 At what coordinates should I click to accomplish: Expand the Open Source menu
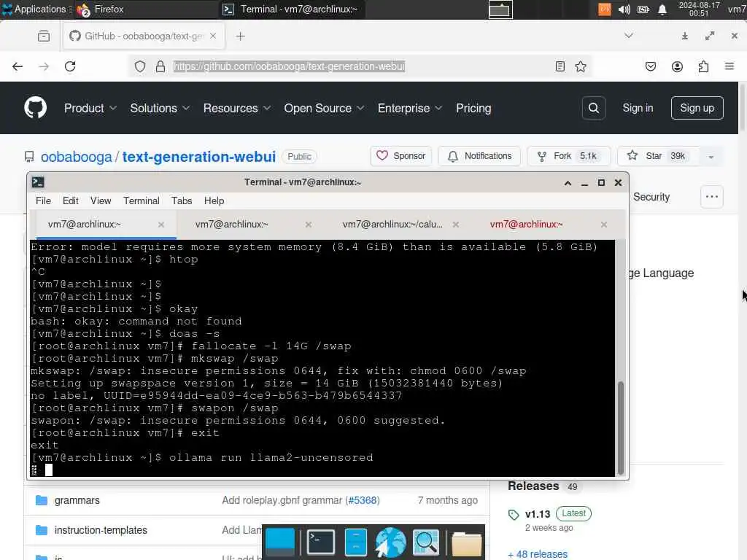pos(324,108)
